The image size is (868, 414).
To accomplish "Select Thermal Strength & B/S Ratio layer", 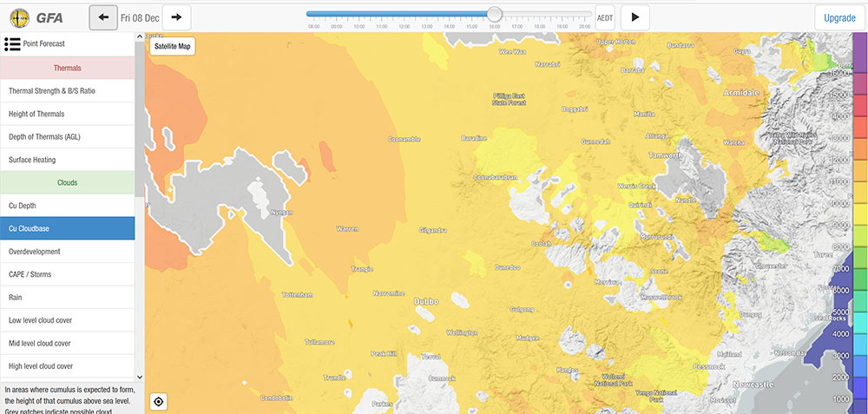I will 67,91.
